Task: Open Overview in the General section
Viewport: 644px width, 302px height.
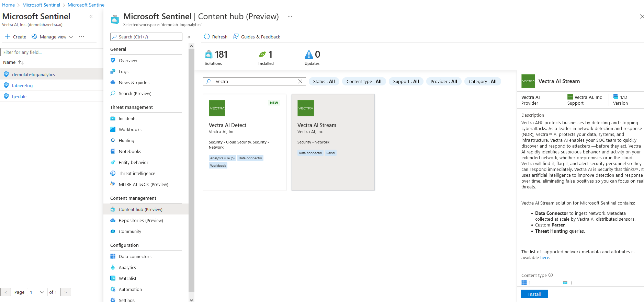Action: [128, 60]
